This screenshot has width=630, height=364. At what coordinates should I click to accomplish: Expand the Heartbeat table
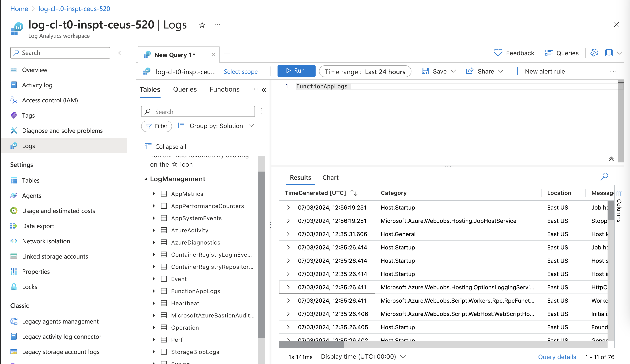click(x=154, y=303)
